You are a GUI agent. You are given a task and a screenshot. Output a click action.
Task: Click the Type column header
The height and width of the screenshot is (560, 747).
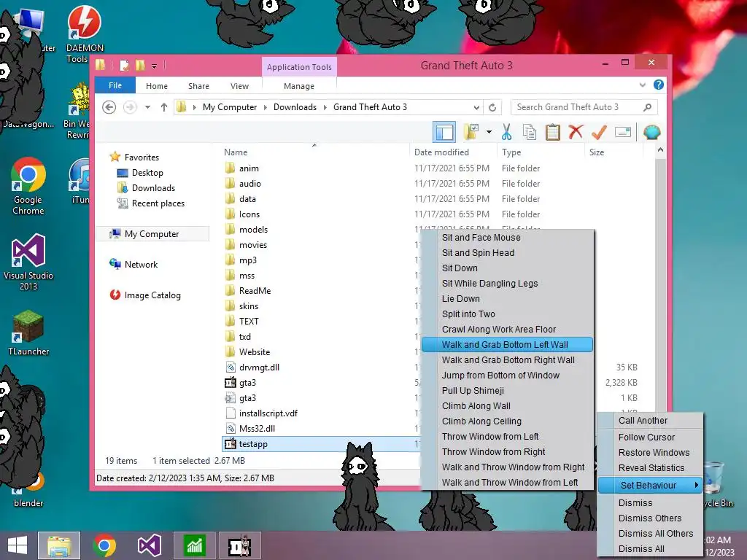(x=511, y=152)
